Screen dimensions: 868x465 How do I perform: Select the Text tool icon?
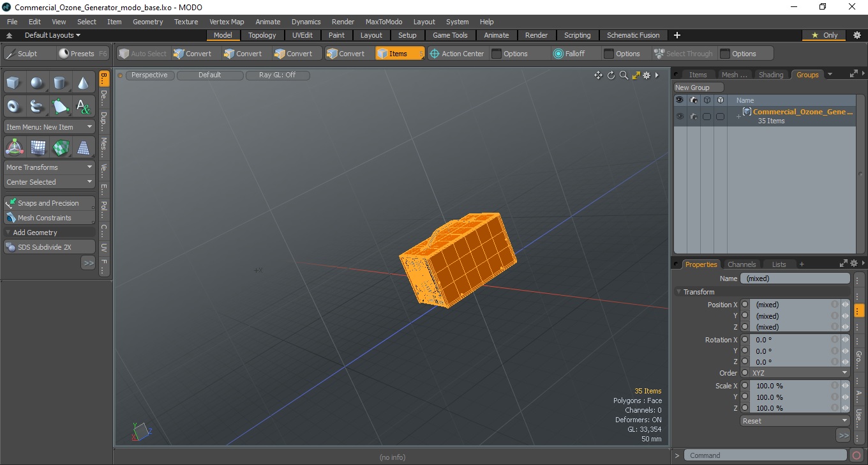click(x=84, y=106)
